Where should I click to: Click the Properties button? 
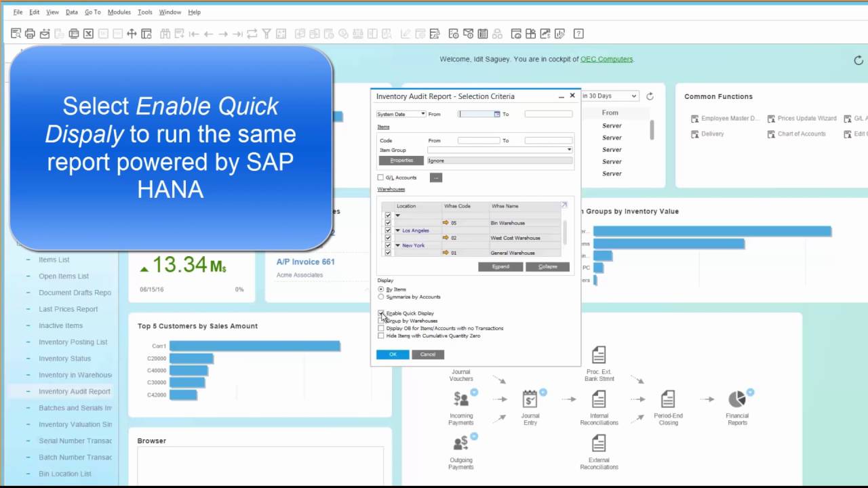point(401,161)
